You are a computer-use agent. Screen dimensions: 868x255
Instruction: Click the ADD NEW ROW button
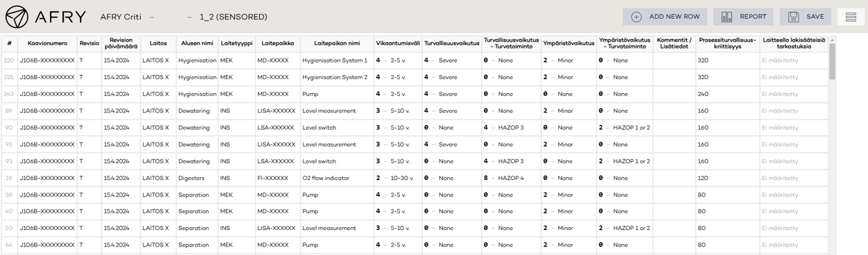(665, 17)
